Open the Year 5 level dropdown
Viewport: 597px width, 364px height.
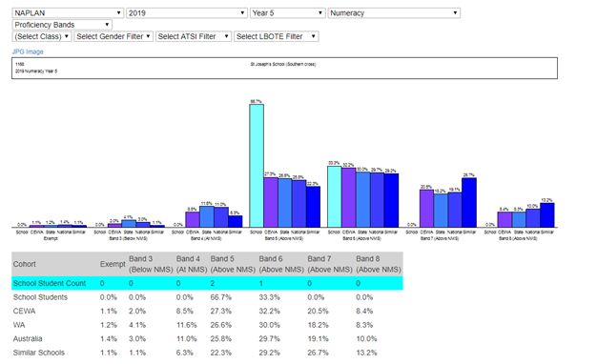[x=287, y=13]
